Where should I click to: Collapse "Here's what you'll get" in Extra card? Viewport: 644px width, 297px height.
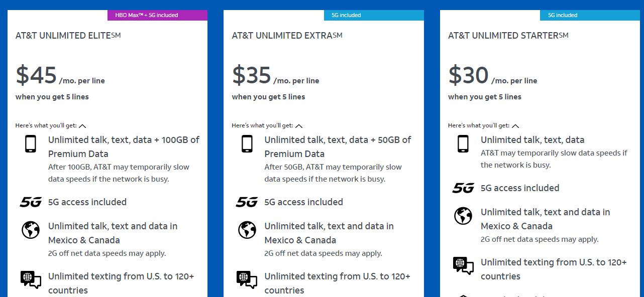[x=299, y=126]
